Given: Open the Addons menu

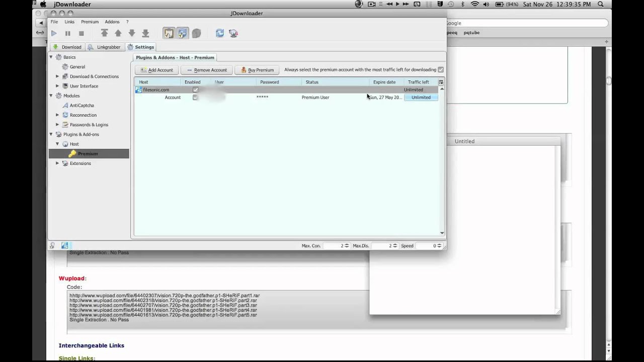Looking at the screenshot, I should coord(112,22).
